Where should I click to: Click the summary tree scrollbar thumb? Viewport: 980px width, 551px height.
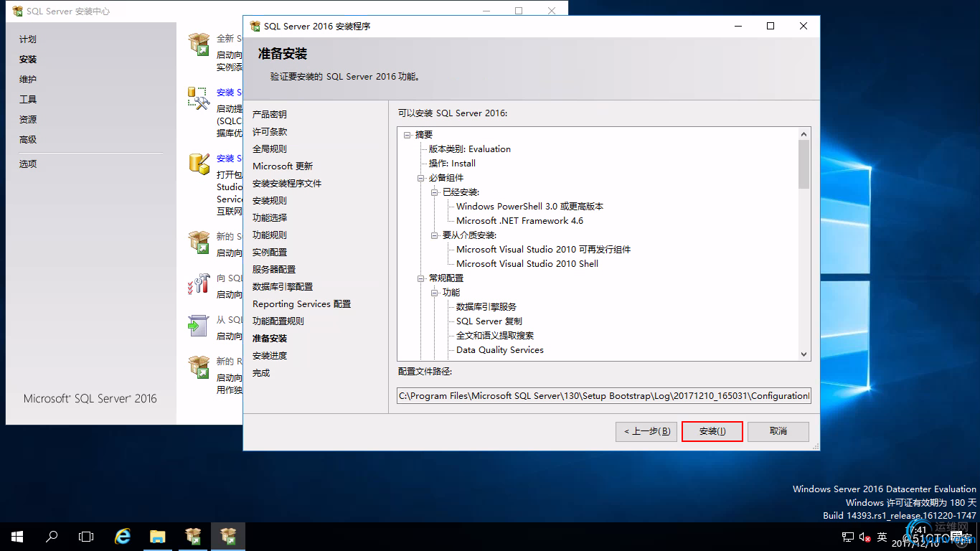click(x=804, y=164)
